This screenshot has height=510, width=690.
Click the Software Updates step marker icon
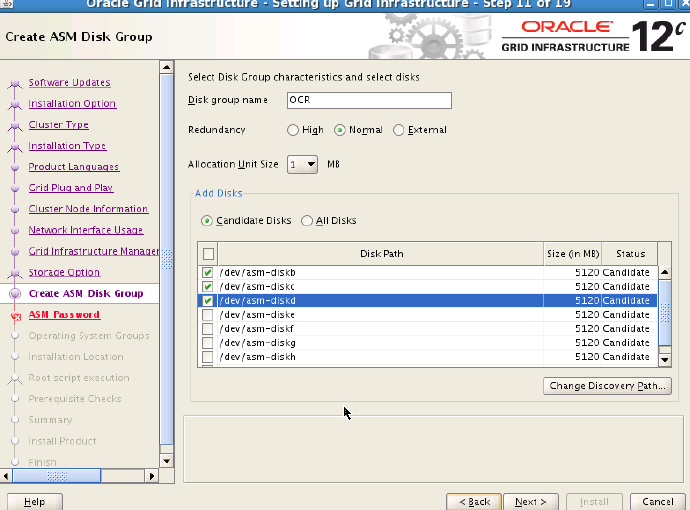click(x=15, y=83)
